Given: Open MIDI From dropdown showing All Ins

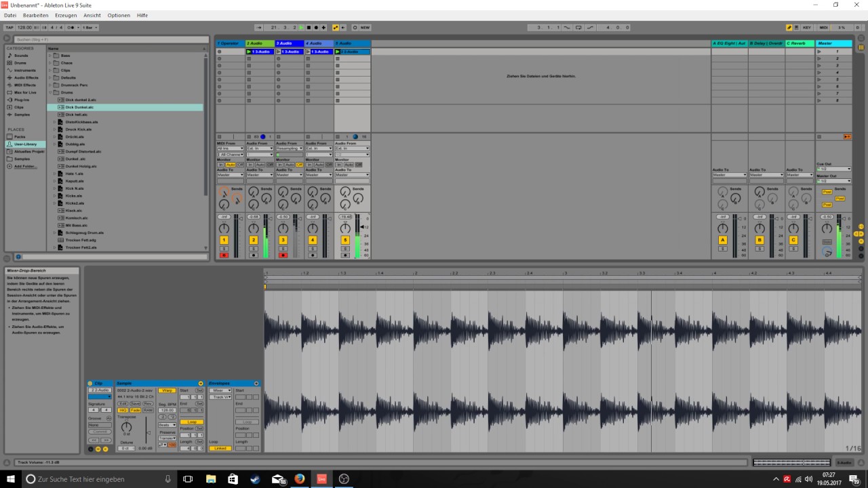Looking at the screenshot, I should (231, 148).
